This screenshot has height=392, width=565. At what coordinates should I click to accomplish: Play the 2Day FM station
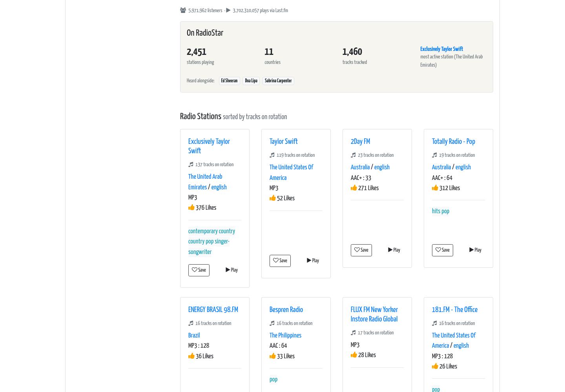pos(394,250)
